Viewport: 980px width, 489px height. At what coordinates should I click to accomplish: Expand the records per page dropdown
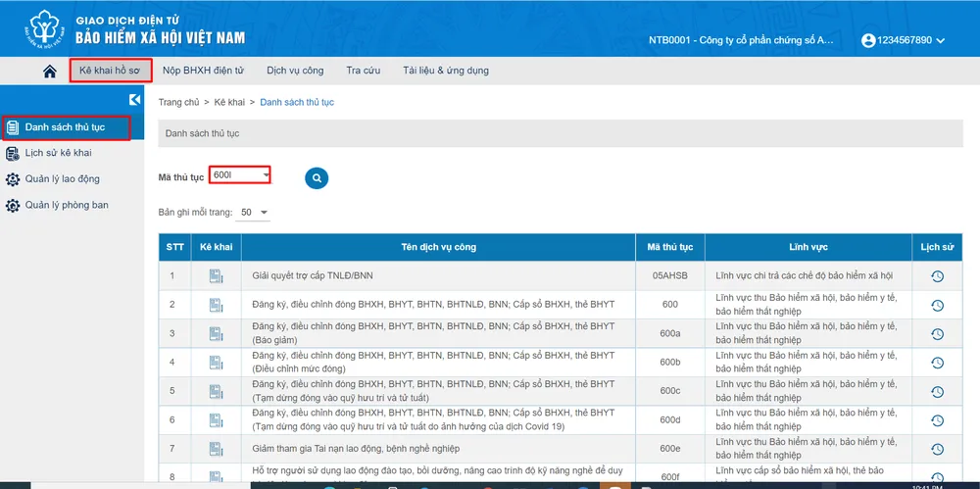(255, 213)
